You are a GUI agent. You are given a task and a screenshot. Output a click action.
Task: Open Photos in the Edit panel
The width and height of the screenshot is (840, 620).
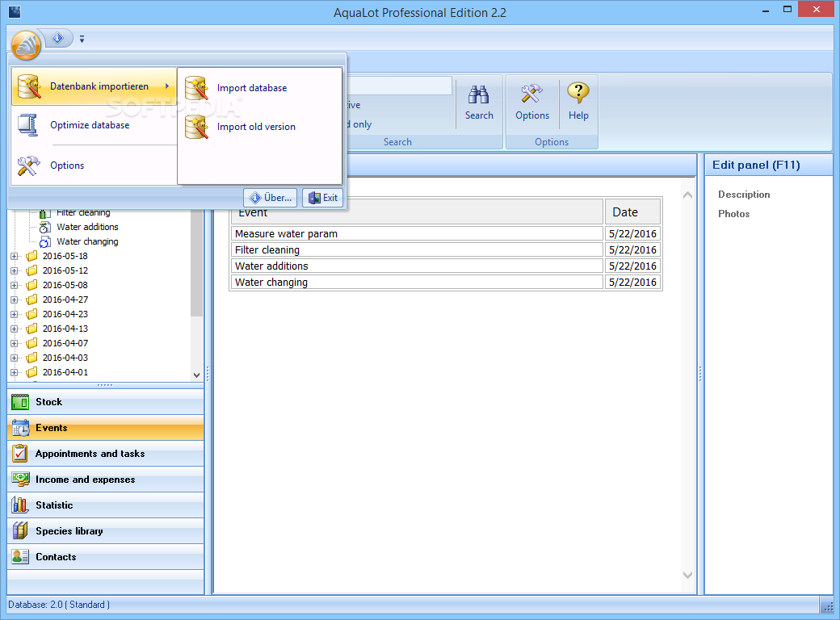point(734,214)
